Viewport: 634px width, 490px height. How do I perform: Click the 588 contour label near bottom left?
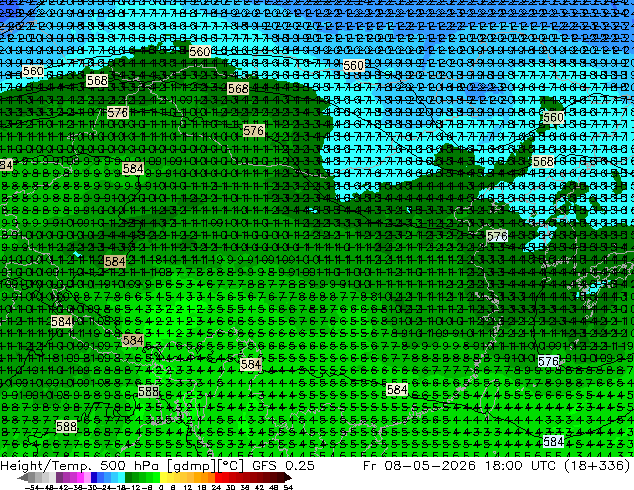[x=66, y=426]
